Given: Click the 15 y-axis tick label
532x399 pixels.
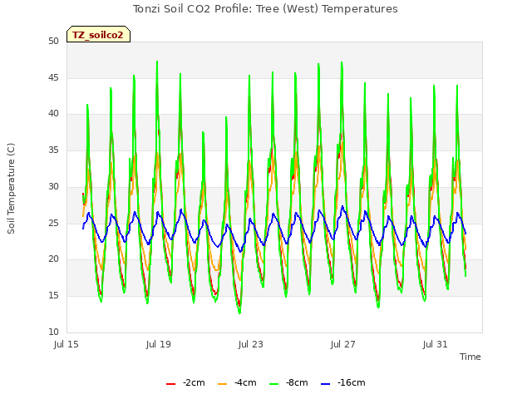Looking at the screenshot, I should tap(53, 296).
